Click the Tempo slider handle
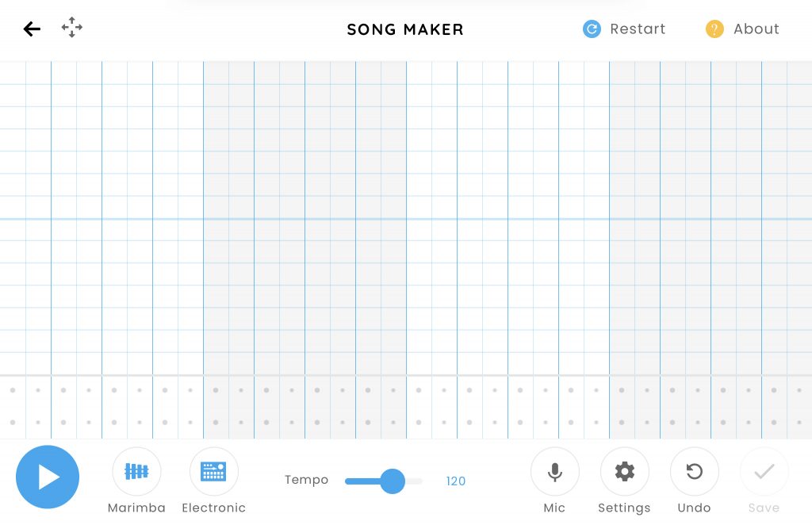Viewport: 812px width, 525px height. point(393,481)
